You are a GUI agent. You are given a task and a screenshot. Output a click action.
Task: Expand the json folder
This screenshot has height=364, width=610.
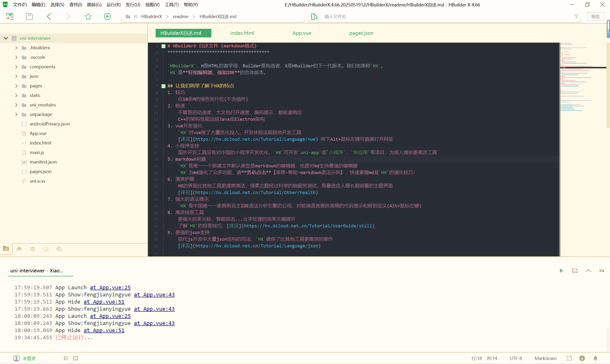click(16, 76)
